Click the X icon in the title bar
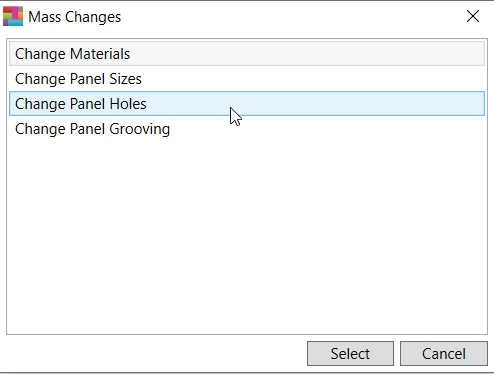Image resolution: width=494 pixels, height=374 pixels. point(473,16)
